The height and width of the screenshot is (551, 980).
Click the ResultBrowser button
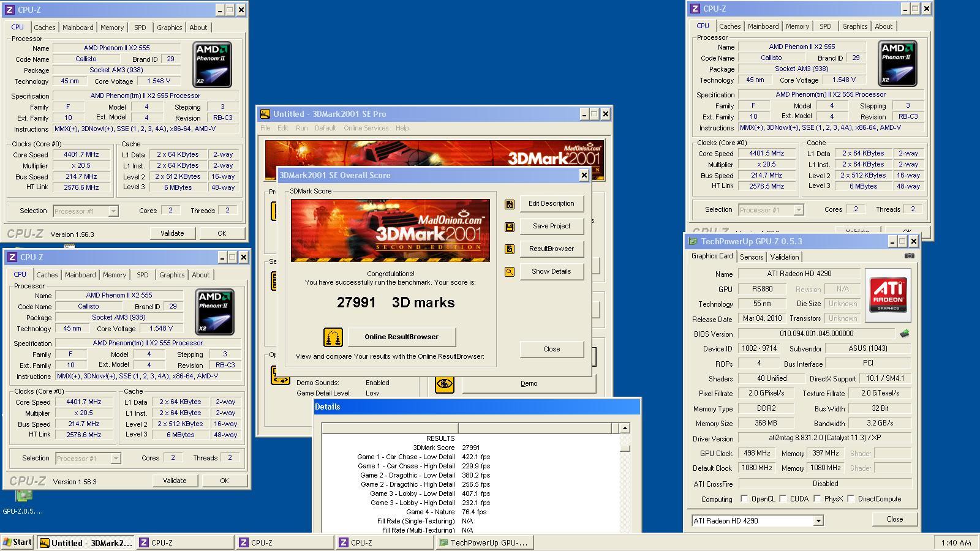tap(551, 249)
